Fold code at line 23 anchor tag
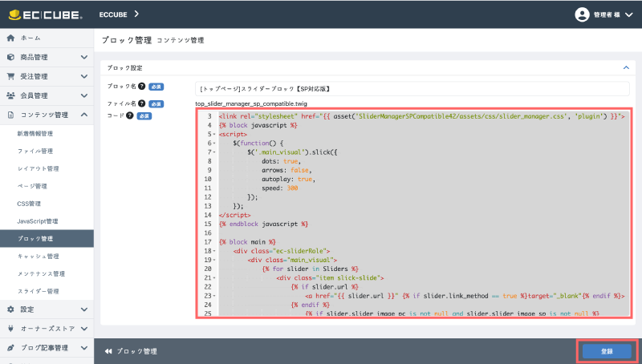The image size is (642, 364). tap(214, 296)
